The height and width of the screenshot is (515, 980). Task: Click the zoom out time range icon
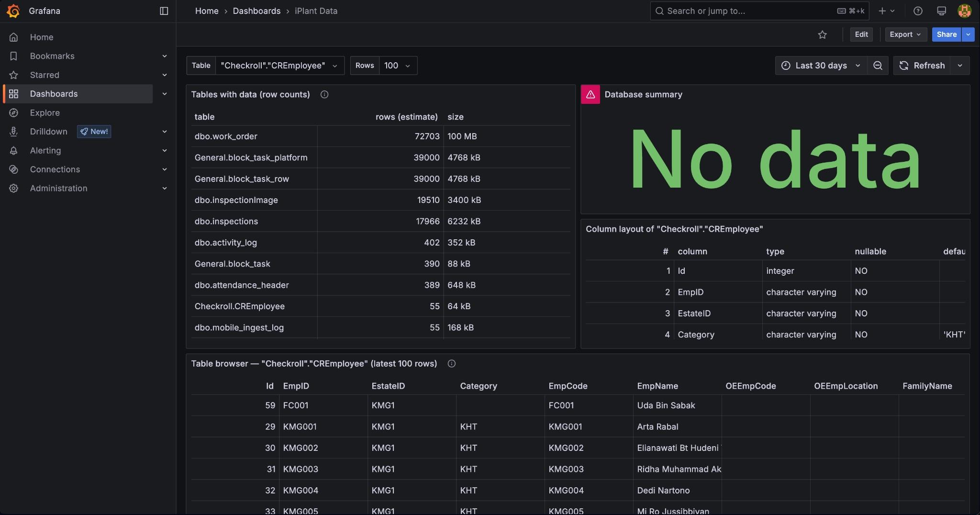(878, 66)
